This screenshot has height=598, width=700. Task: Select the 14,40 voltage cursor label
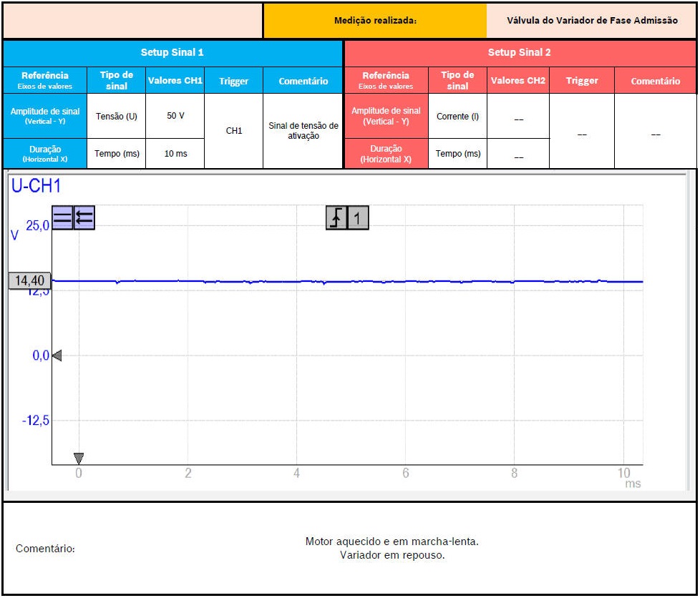point(29,281)
